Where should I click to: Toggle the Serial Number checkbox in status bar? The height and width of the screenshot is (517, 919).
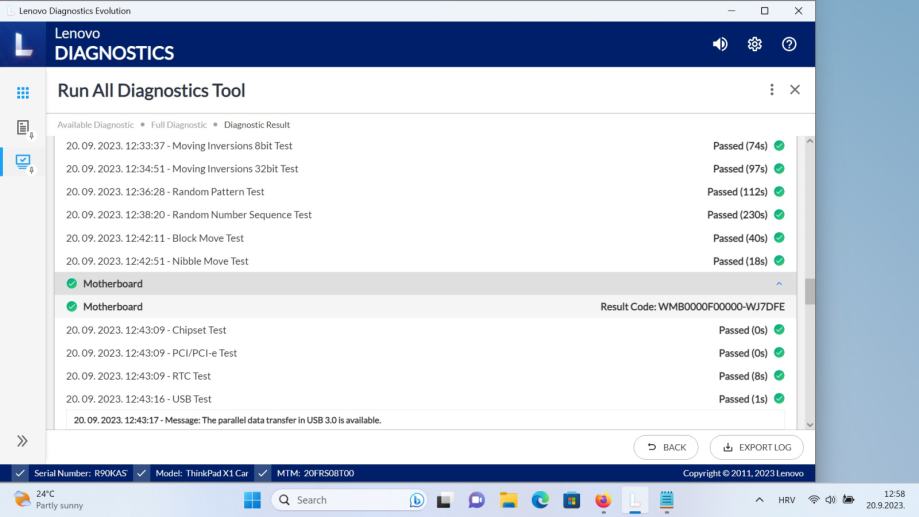click(21, 473)
